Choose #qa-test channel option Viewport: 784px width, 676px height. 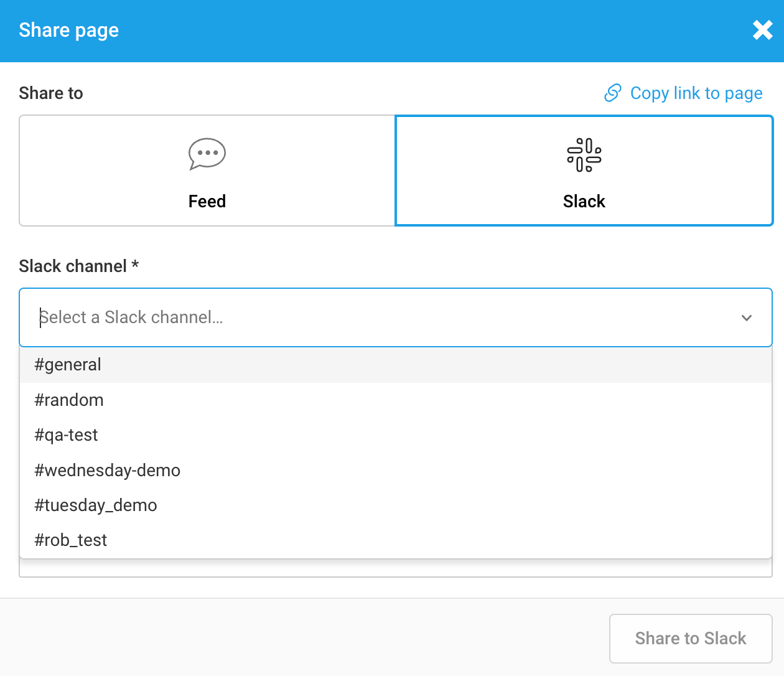396,435
